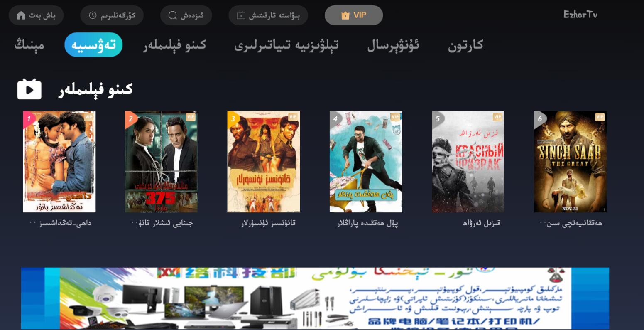Click the EzharTv logo
This screenshot has height=330, width=644.
pyautogui.click(x=580, y=15)
